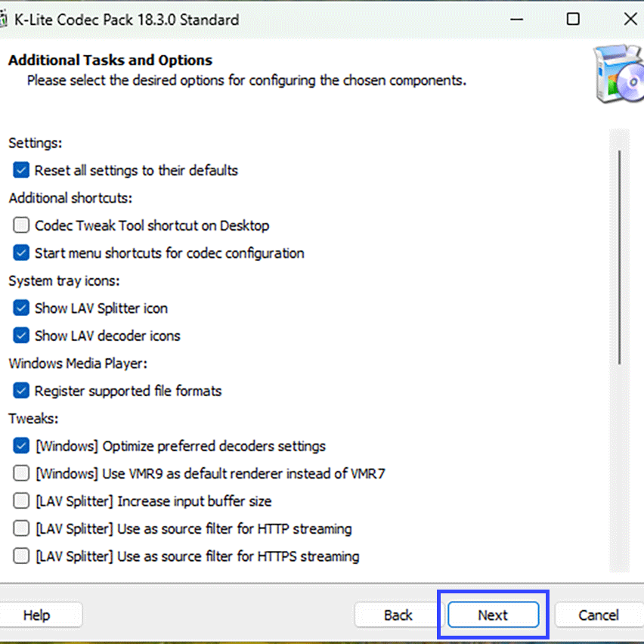
Task: Toggle Optimize preferred decoders settings
Action: point(21,446)
